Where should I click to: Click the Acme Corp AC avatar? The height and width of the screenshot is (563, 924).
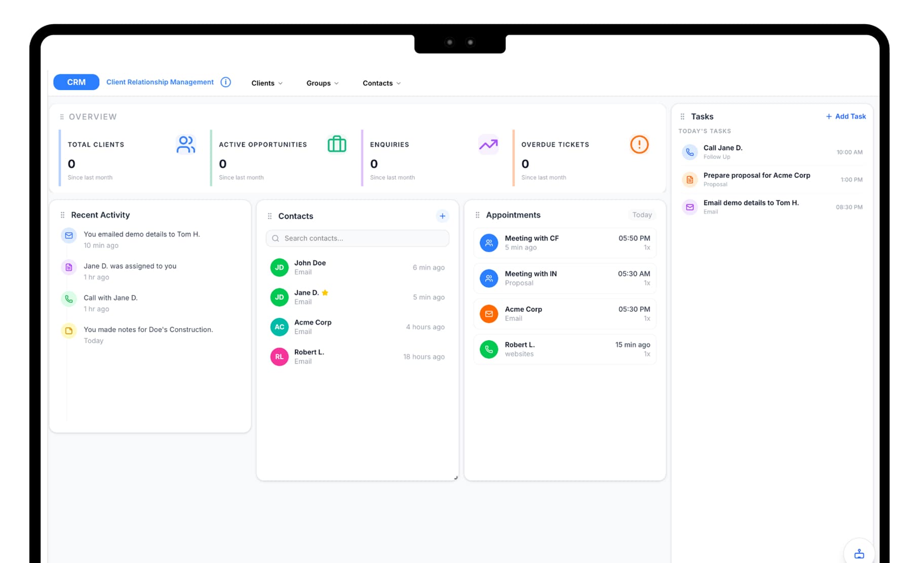click(x=279, y=327)
